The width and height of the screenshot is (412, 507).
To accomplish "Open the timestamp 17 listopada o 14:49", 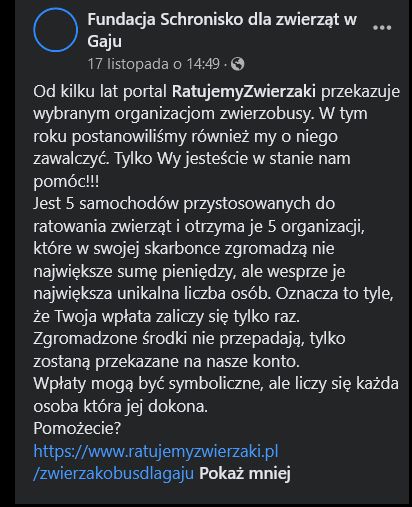I will click(154, 64).
